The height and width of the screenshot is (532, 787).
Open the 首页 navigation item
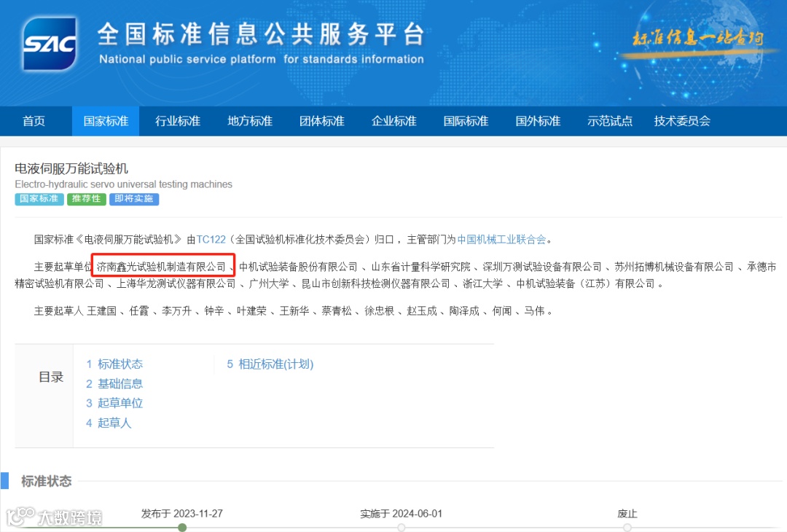34,121
